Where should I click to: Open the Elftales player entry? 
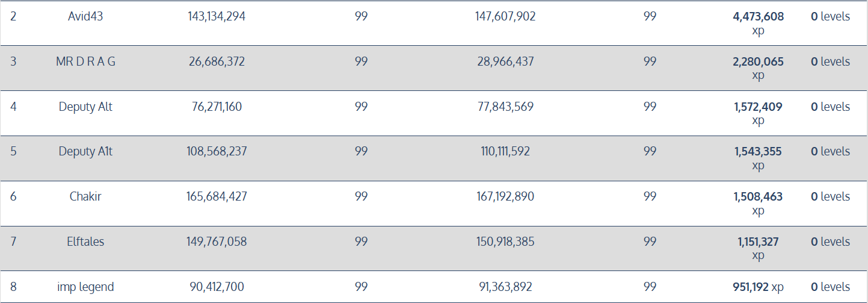pos(85,242)
